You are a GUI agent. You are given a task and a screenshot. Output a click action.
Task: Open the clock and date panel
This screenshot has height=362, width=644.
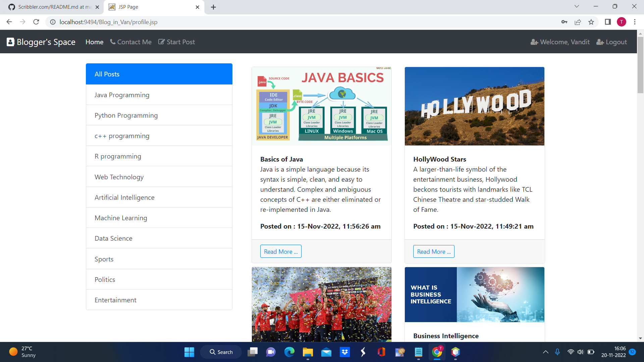(613, 352)
